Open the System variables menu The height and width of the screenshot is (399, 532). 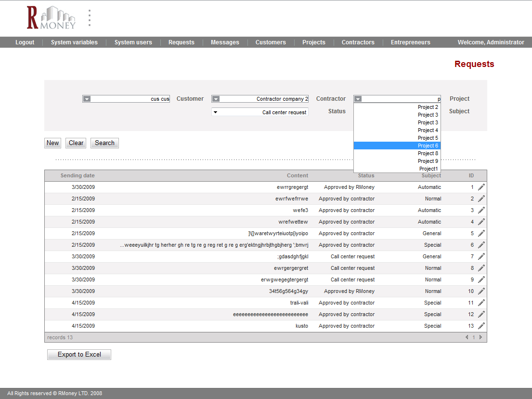74,42
